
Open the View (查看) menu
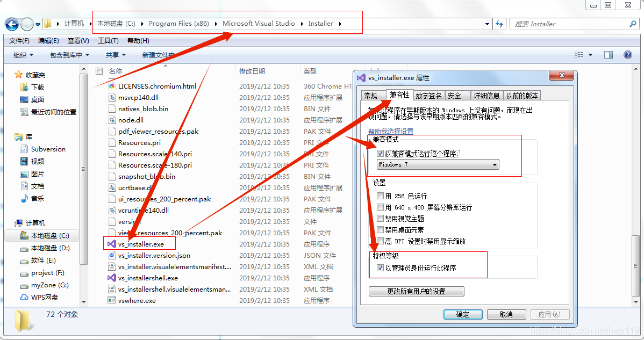pos(78,41)
